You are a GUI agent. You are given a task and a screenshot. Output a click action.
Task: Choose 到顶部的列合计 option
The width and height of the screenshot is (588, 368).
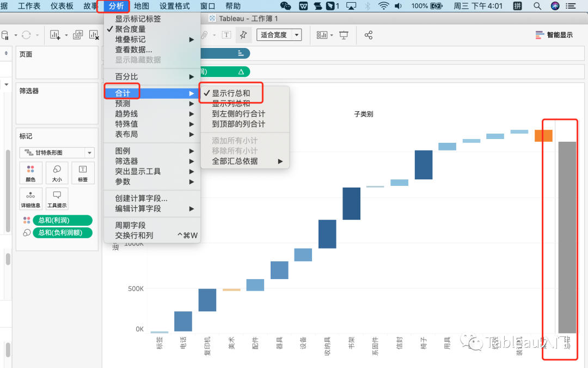click(x=245, y=124)
